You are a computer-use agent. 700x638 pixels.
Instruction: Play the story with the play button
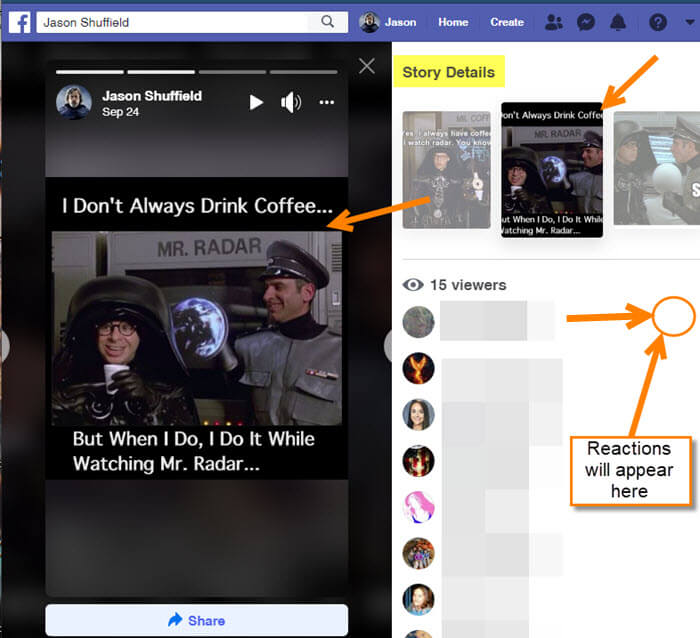point(256,102)
